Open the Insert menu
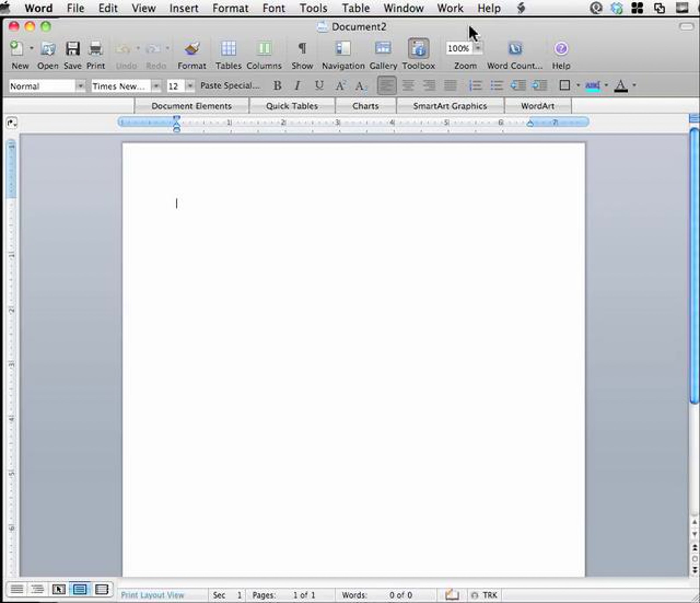This screenshot has width=700, height=603. 183,8
